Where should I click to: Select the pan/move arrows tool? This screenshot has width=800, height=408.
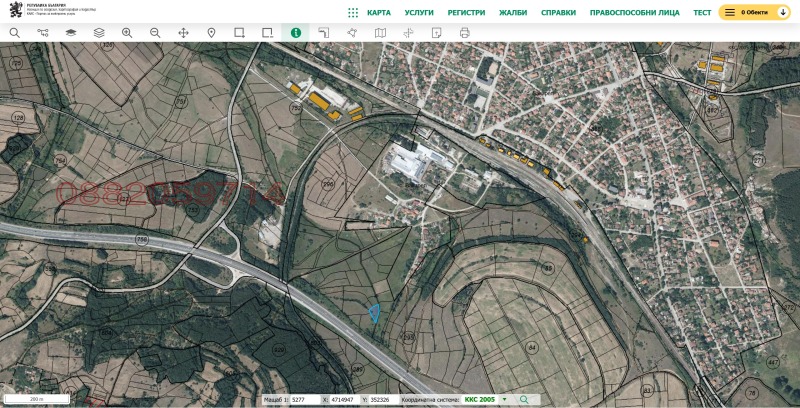(x=183, y=33)
